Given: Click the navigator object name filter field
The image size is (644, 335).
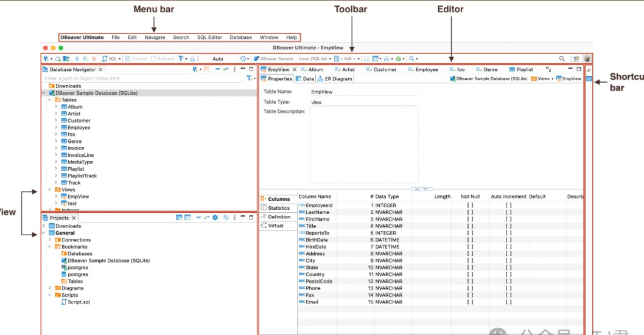Looking at the screenshot, I should click(143, 78).
